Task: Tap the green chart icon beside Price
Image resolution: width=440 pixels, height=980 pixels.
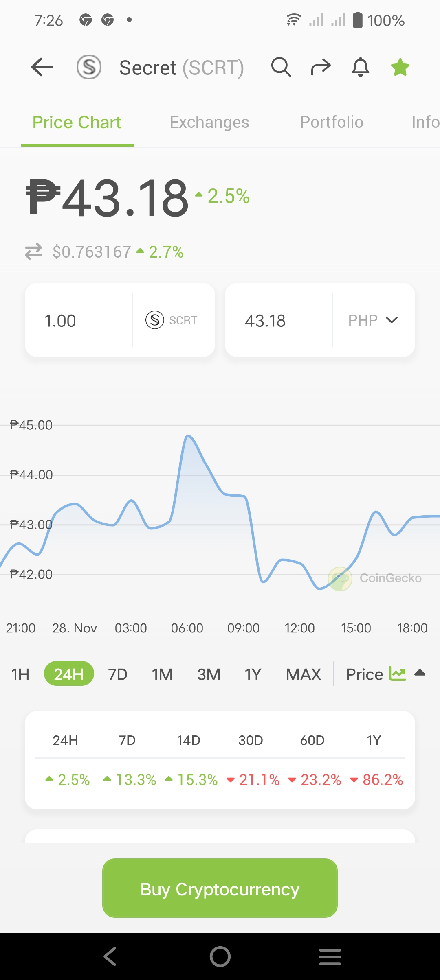Action: coord(398,674)
